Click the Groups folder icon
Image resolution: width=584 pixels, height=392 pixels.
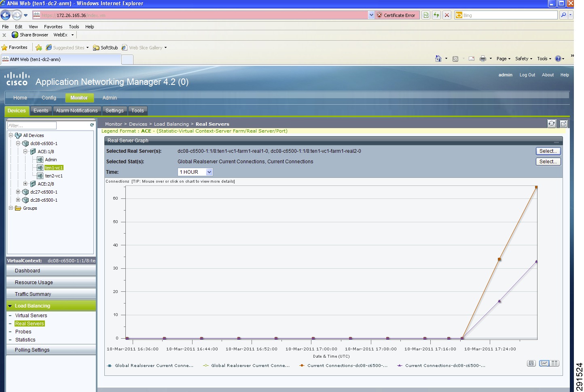(x=18, y=208)
